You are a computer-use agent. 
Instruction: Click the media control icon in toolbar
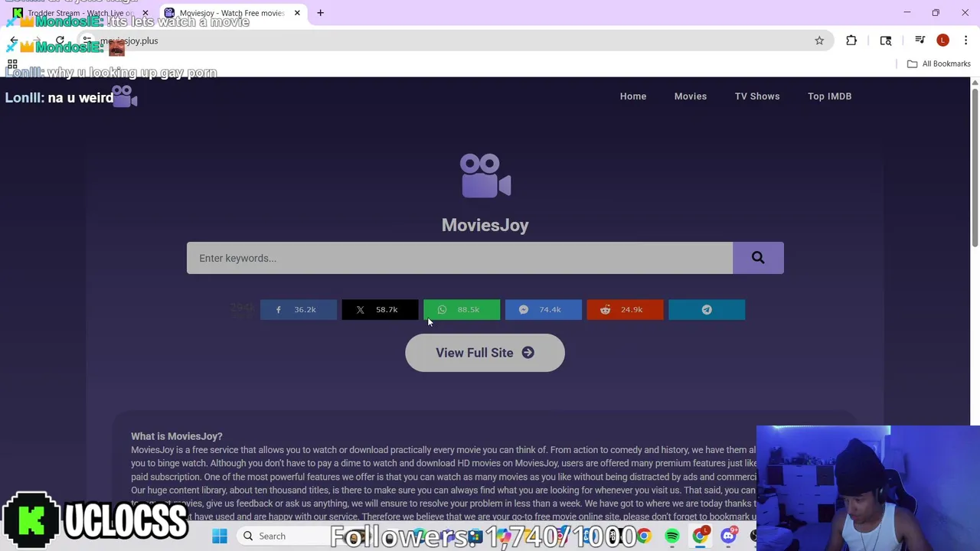920,41
